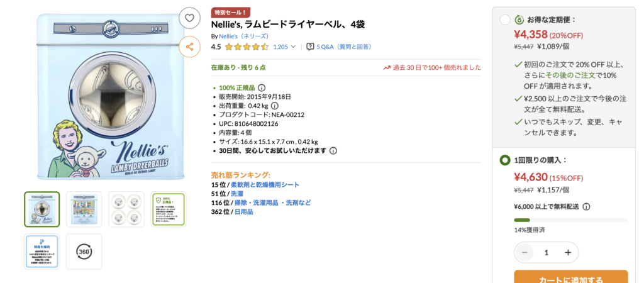Click the カートに追加する button
The height and width of the screenshot is (283, 644).
pyautogui.click(x=570, y=277)
